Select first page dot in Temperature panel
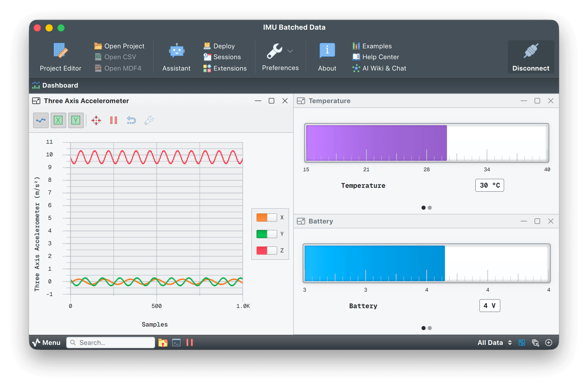The height and width of the screenshot is (388, 588). coord(424,208)
